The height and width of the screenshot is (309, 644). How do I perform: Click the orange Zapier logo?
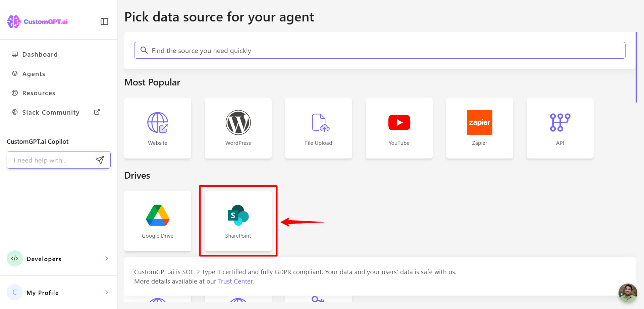click(480, 122)
